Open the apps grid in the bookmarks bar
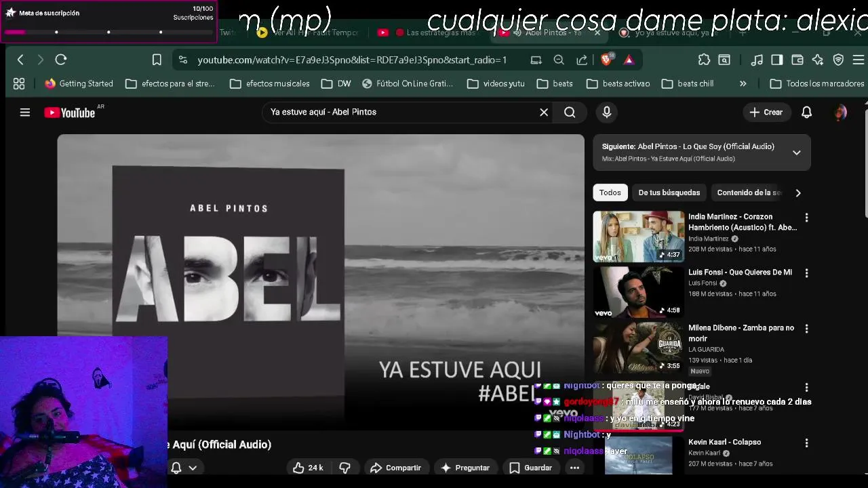Screen dimensions: 868x488 pyautogui.click(x=19, y=83)
